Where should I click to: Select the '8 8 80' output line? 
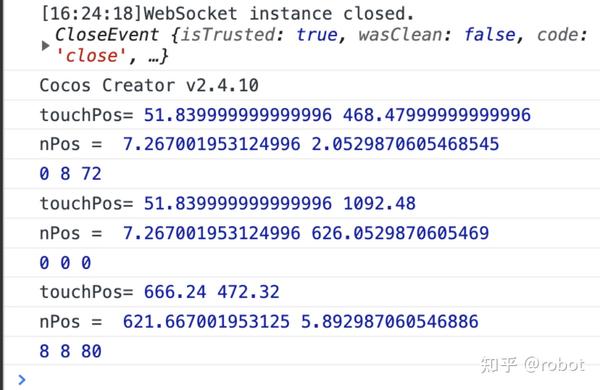coord(70,351)
